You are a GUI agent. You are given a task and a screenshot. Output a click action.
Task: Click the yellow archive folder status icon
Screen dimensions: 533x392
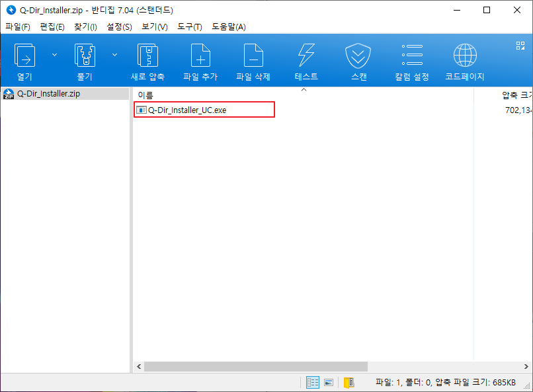[x=349, y=383]
